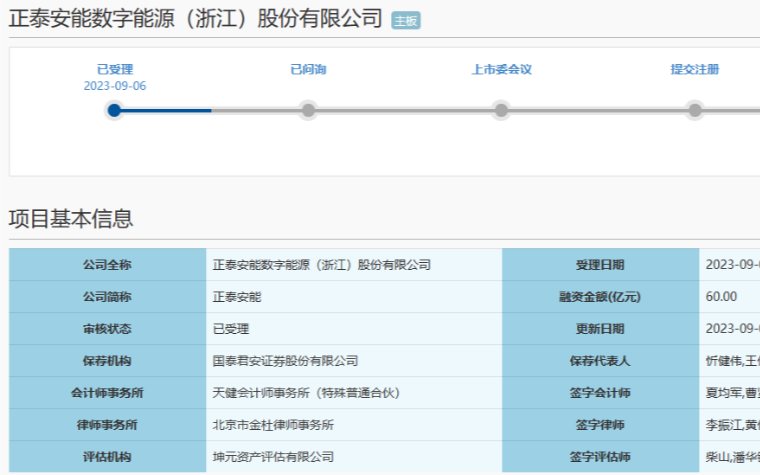Select the 上市委会议 stage marker dot
760x475 pixels.
pyautogui.click(x=501, y=111)
